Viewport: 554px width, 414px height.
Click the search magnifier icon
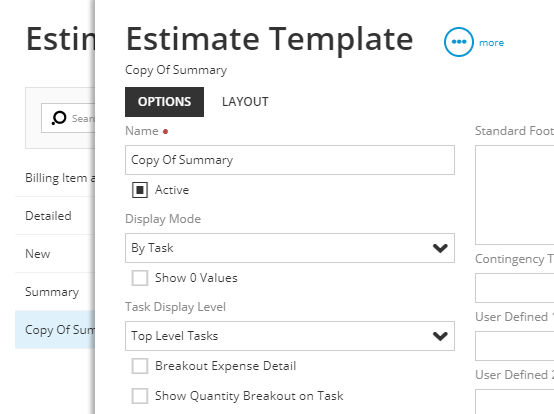click(x=59, y=118)
